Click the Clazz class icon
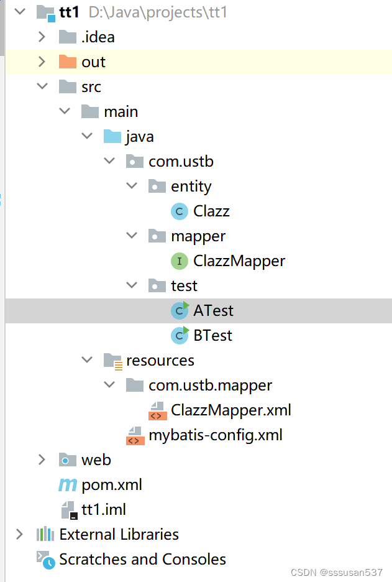Screen dimensions: 392x582 tap(179, 211)
